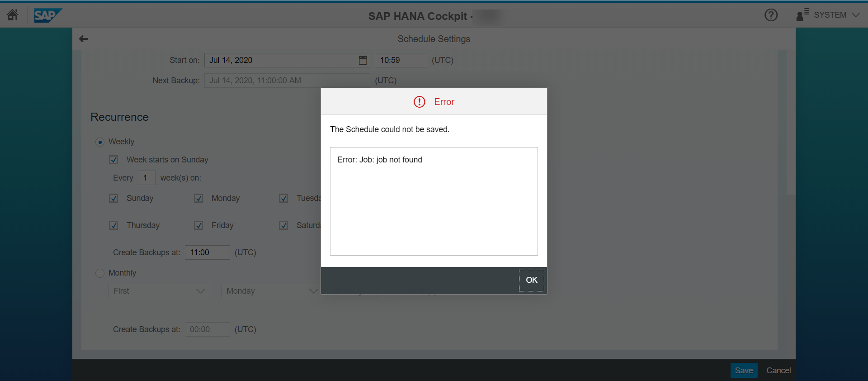Toggle Week starts on Sunday checkbox
Screen dimensions: 868x381
click(113, 160)
